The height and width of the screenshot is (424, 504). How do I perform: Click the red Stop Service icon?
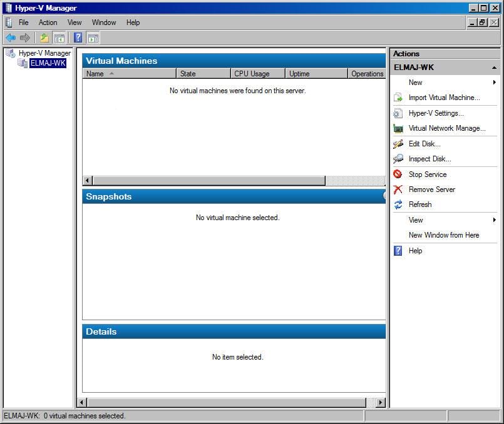coord(398,174)
